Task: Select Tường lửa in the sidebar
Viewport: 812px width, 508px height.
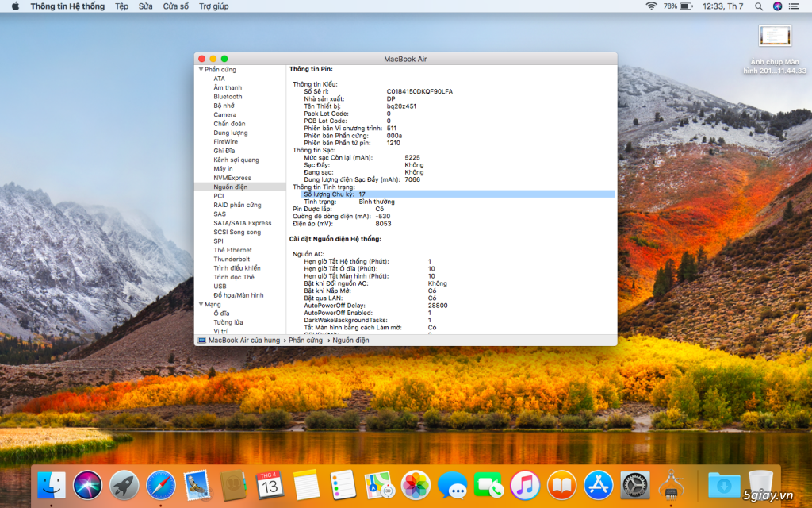Action: pyautogui.click(x=228, y=322)
